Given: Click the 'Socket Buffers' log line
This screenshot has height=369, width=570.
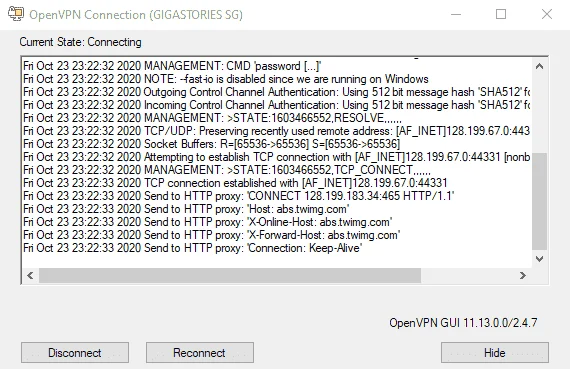Looking at the screenshot, I should point(212,144).
